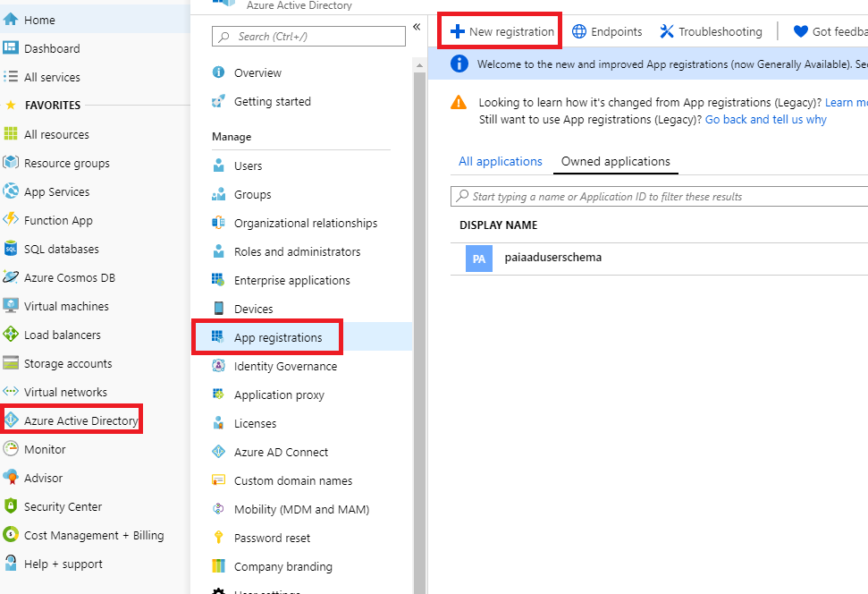Click the New registration button
This screenshot has width=868, height=594.
[x=501, y=31]
